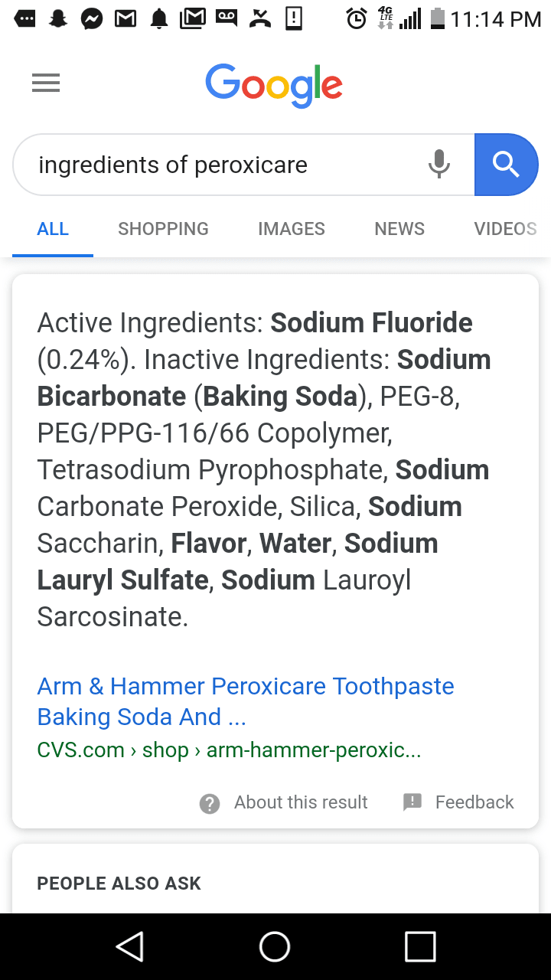The height and width of the screenshot is (980, 551).
Task: Tap the Feedback flag icon
Action: (412, 802)
